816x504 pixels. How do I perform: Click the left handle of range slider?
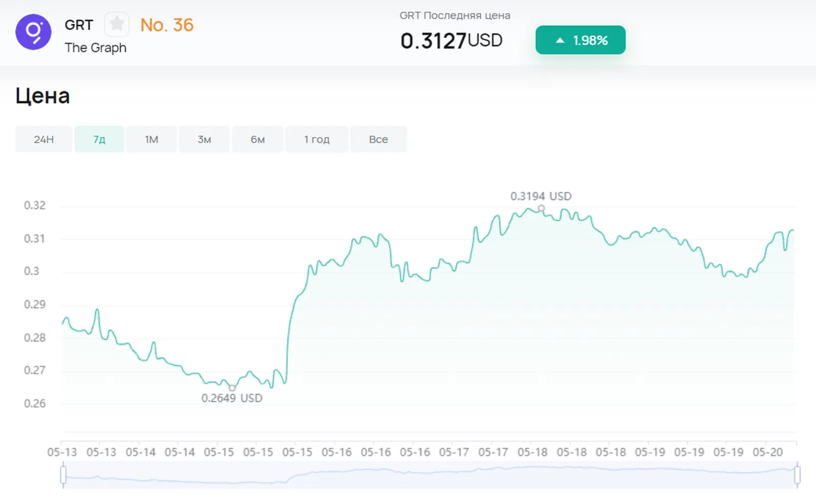(63, 474)
